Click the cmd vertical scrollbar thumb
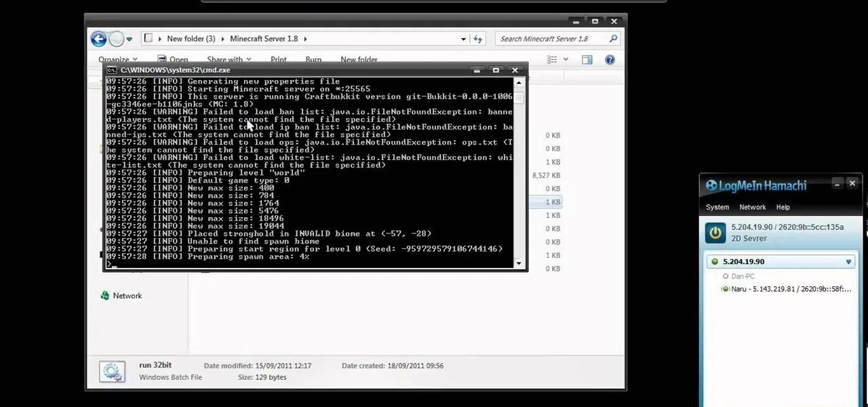Viewport: 868px width, 407px height. (x=519, y=97)
